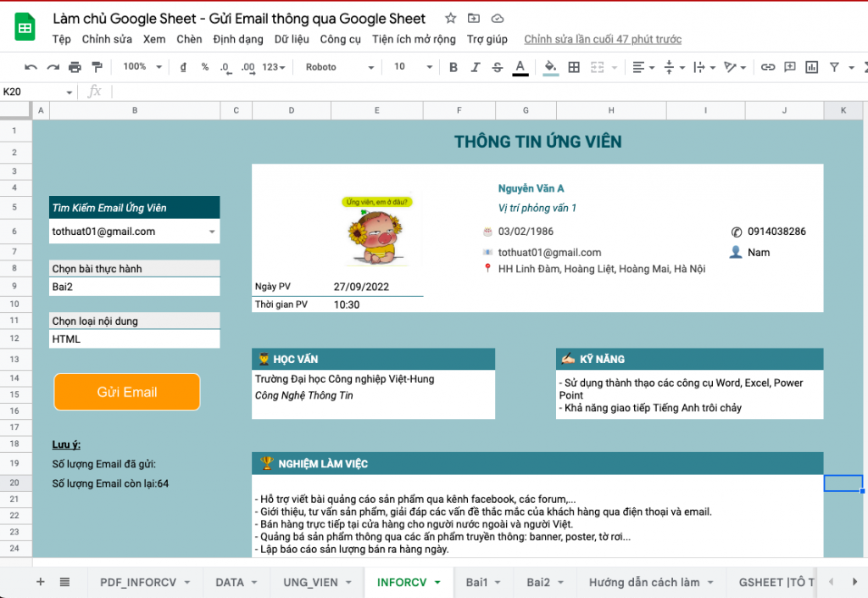Open the Roboto font dropdown
This screenshot has width=868, height=598.
click(339, 67)
